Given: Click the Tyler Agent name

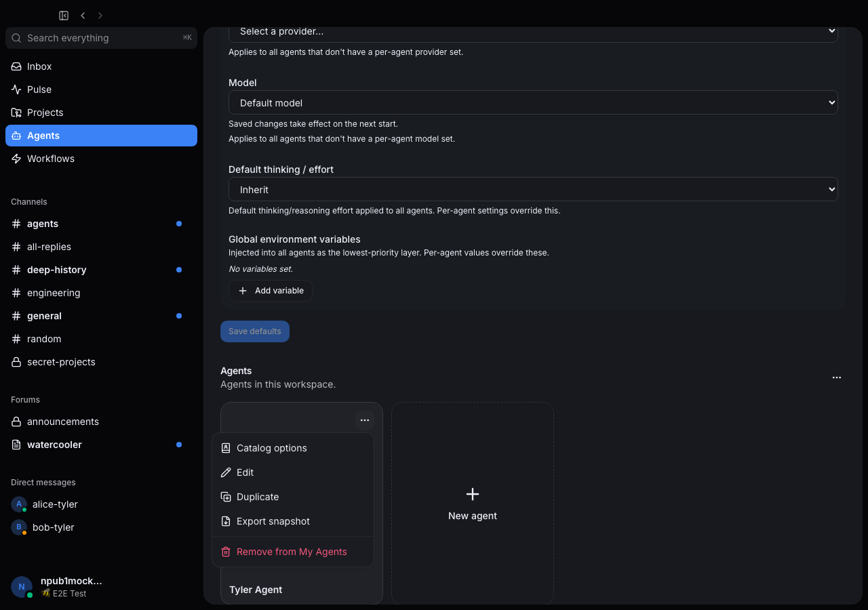Looking at the screenshot, I should [256, 590].
